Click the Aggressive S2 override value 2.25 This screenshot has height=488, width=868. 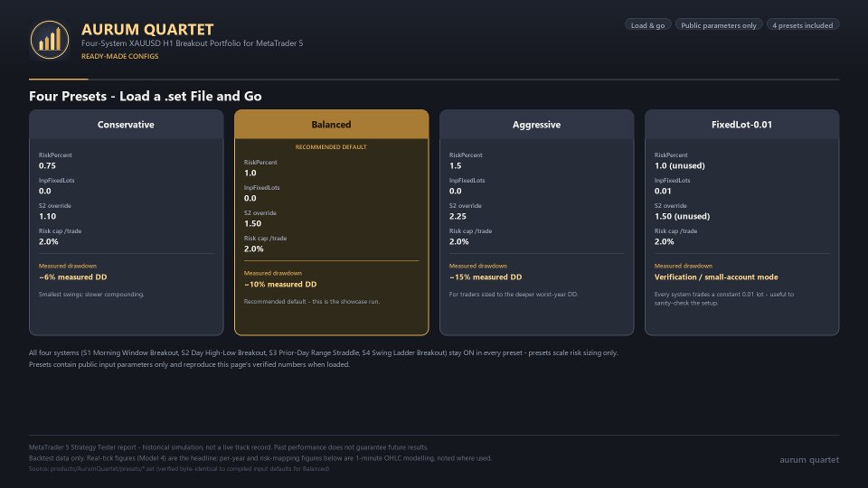tap(458, 216)
